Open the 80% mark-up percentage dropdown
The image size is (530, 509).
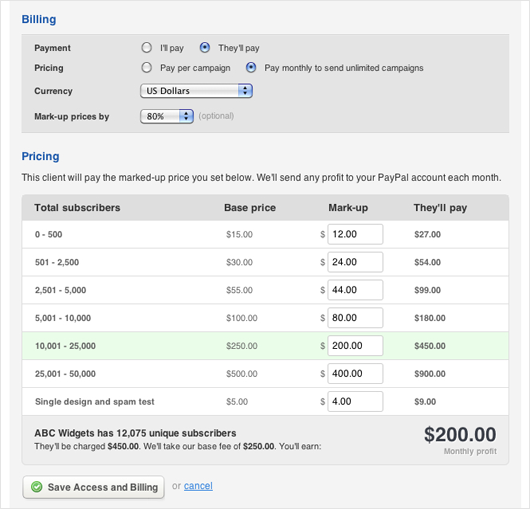pyautogui.click(x=167, y=116)
